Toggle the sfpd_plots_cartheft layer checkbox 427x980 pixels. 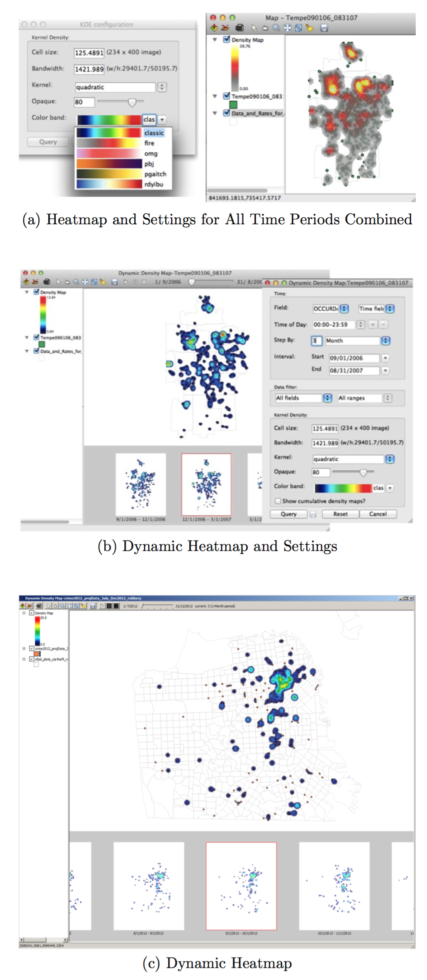[x=32, y=659]
